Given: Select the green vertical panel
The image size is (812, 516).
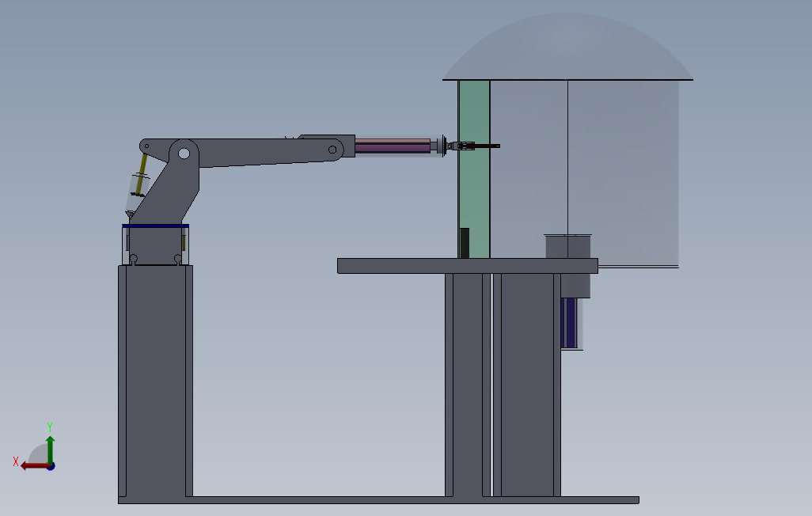Looking at the screenshot, I should (474, 169).
